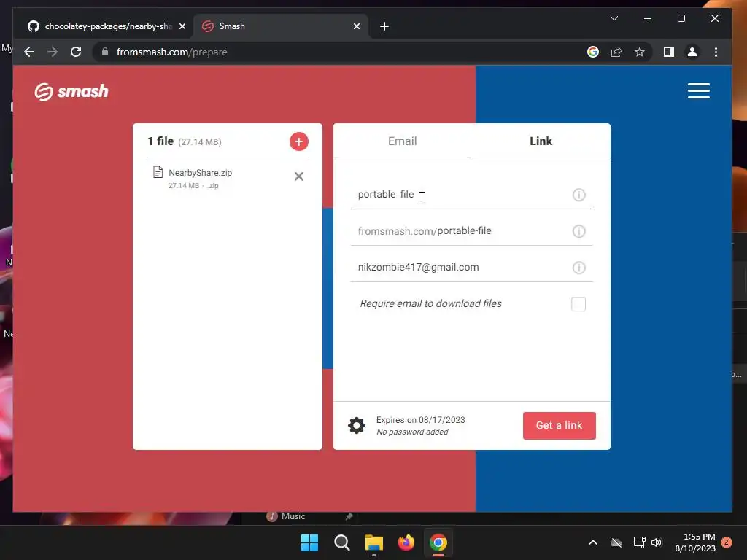Image resolution: width=747 pixels, height=560 pixels.
Task: Open the Chrome profile menu
Action: 692,52
